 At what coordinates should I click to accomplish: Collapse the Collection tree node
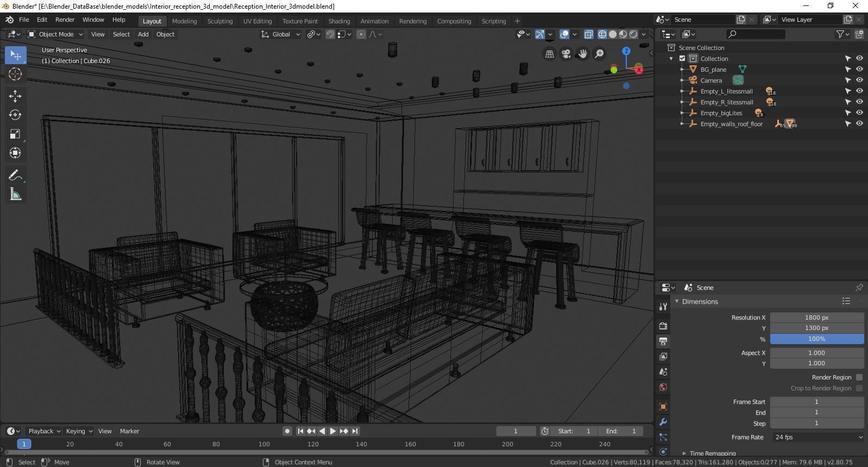pyautogui.click(x=671, y=59)
